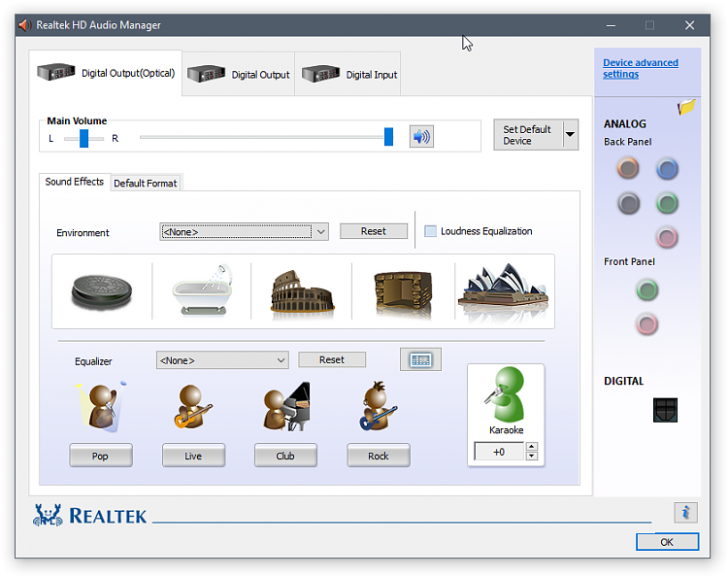Open the Equalizer preset dropdown

click(281, 360)
